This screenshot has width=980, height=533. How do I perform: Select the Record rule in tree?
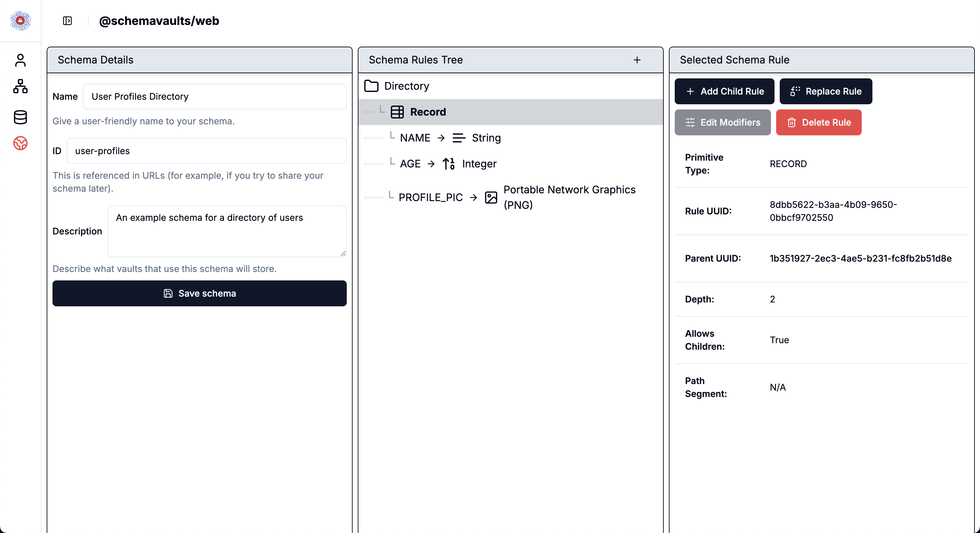(x=427, y=112)
